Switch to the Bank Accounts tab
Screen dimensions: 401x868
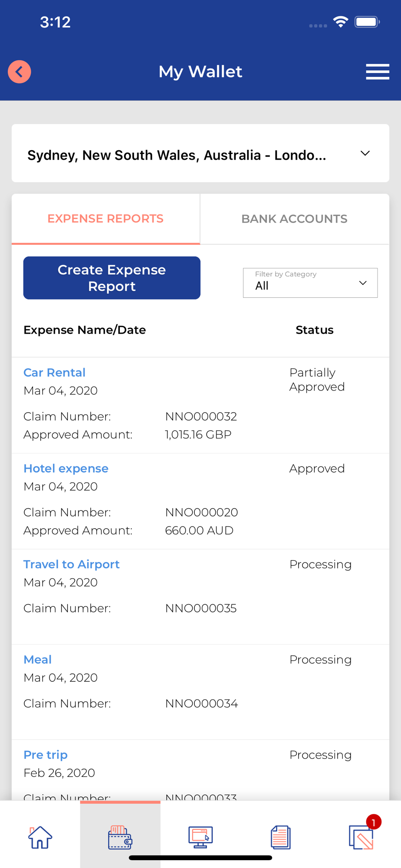click(x=294, y=219)
